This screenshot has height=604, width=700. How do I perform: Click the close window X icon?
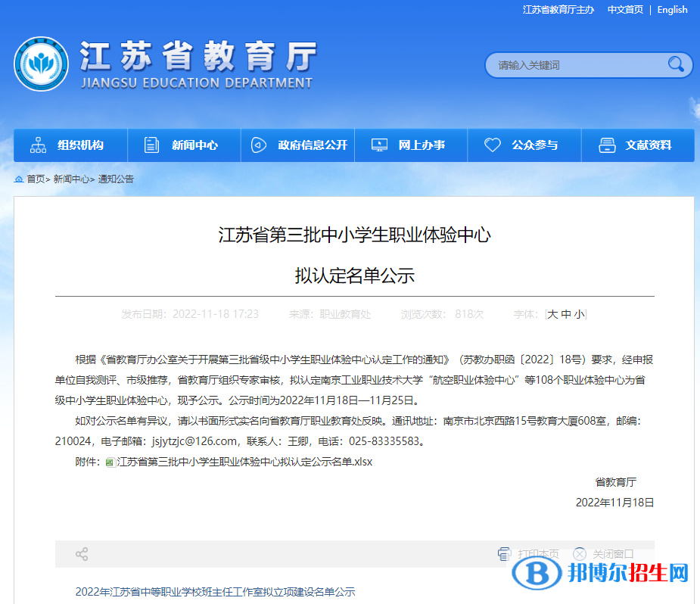580,554
